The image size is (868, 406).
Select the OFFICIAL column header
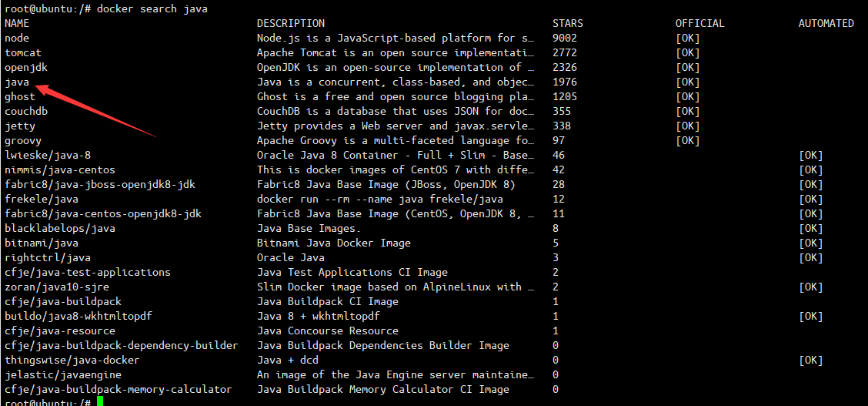click(699, 24)
